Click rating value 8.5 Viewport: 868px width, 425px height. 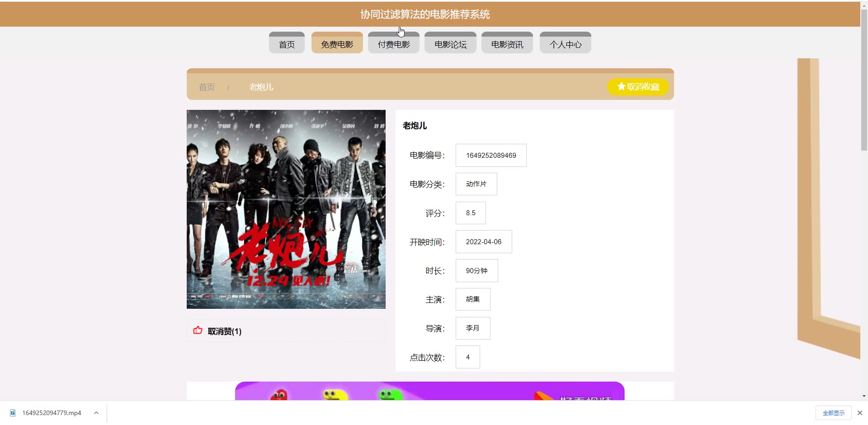tap(471, 213)
